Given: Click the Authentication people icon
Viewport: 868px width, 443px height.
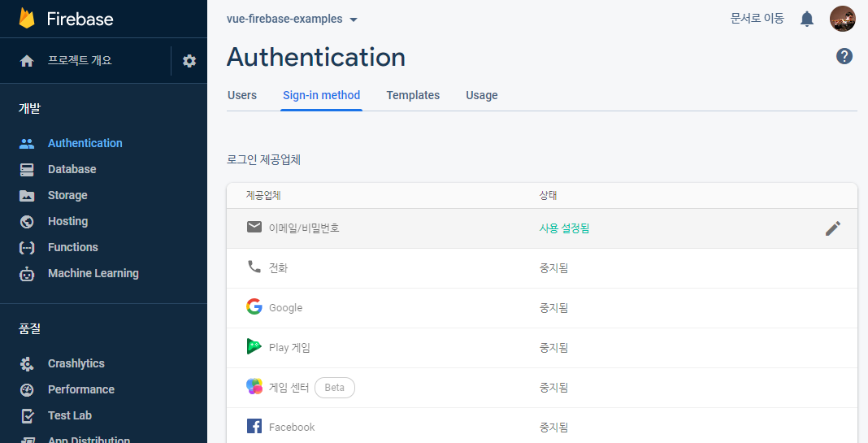Looking at the screenshot, I should tap(27, 143).
